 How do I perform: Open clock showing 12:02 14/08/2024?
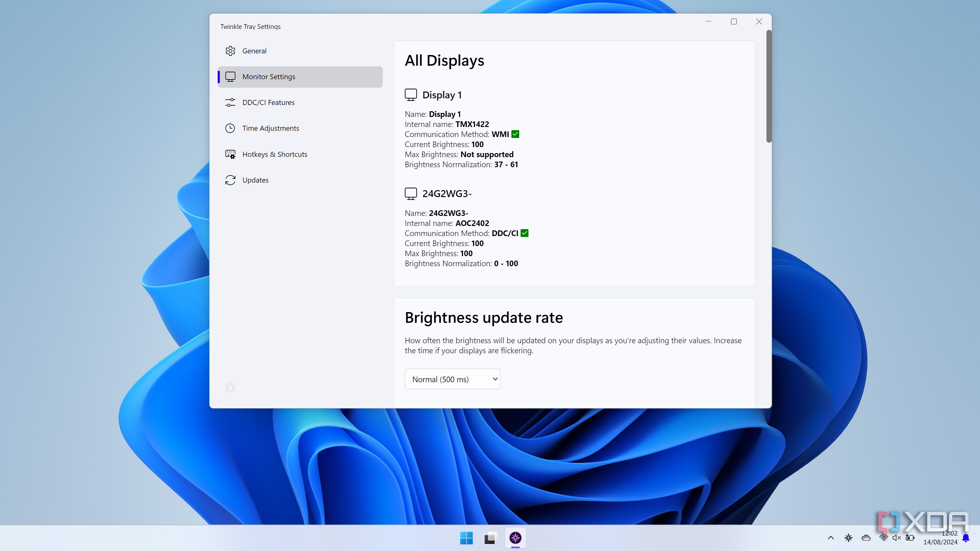940,538
